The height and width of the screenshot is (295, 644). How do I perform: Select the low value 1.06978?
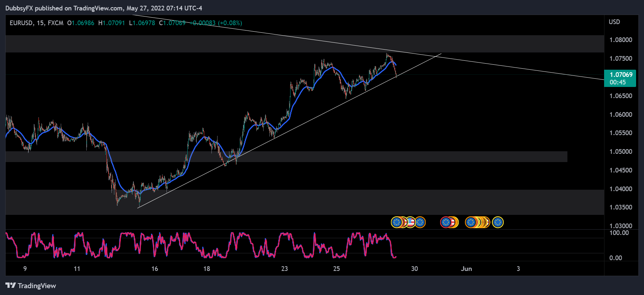click(x=144, y=23)
